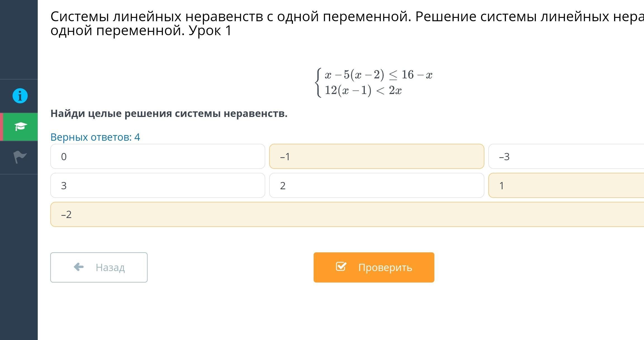Click the checkmark icon on the Проверить button
The height and width of the screenshot is (340, 644).
pyautogui.click(x=341, y=267)
